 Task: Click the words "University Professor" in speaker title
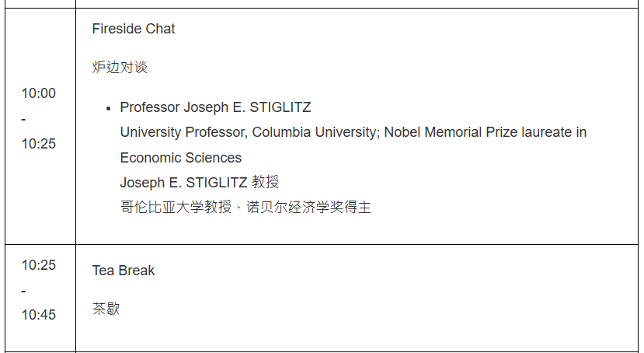183,132
